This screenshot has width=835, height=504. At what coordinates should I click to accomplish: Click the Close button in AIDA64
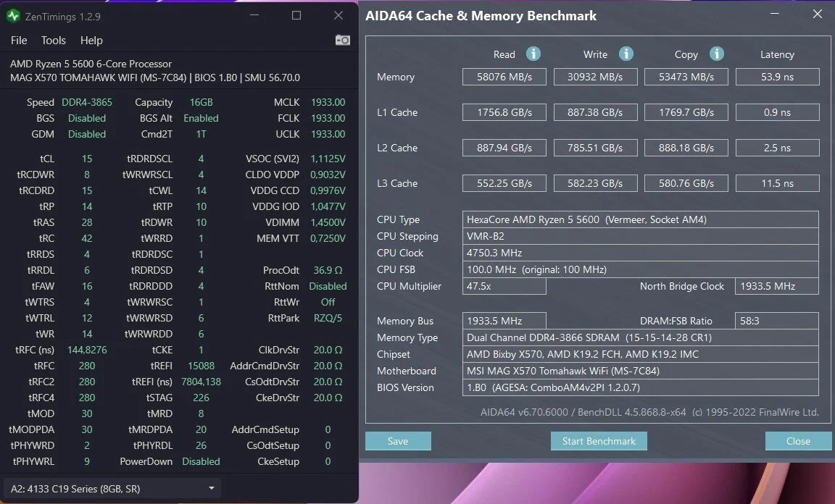point(798,441)
